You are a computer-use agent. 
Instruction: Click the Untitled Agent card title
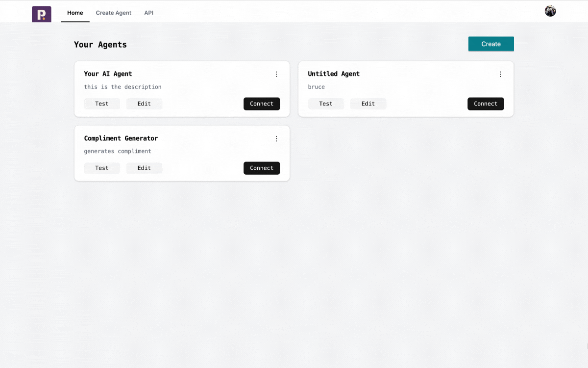[x=334, y=74]
